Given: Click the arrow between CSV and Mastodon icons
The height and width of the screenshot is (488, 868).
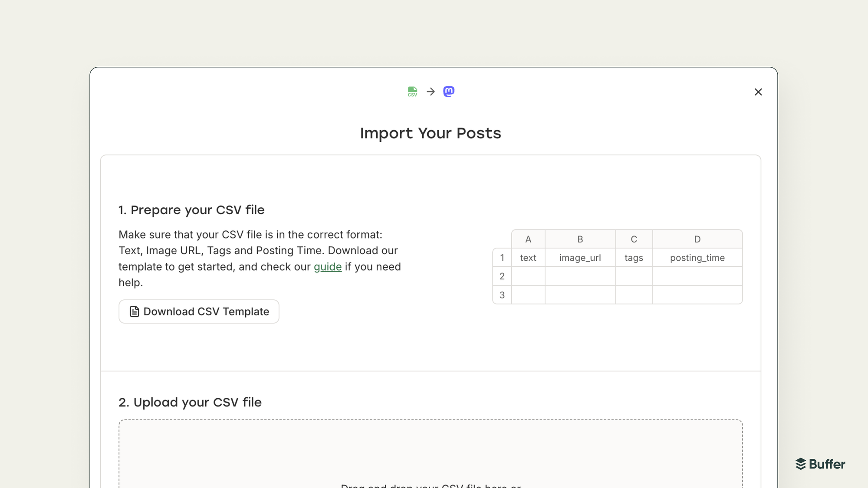Looking at the screenshot, I should tap(431, 92).
